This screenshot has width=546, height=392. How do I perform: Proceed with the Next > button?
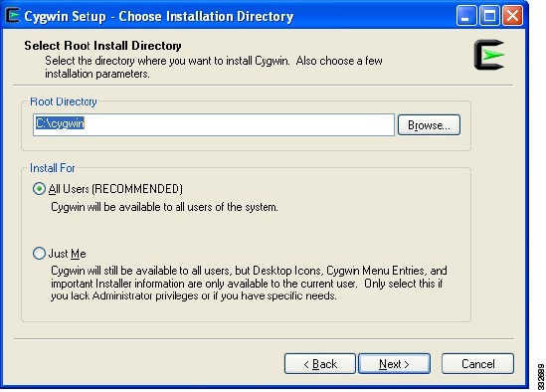pos(394,364)
